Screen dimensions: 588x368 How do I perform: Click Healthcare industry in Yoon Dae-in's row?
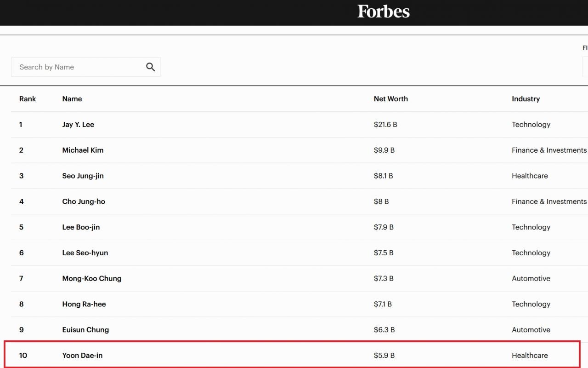530,356
